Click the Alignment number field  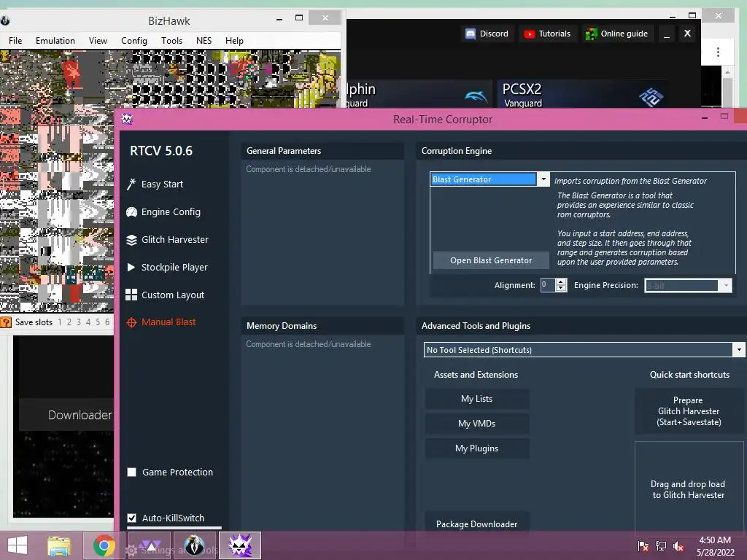[x=548, y=285]
